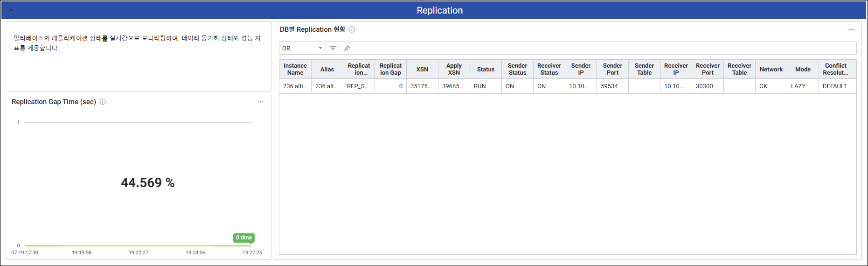Click the filter lines icon
The image size is (868, 266).
[333, 48]
